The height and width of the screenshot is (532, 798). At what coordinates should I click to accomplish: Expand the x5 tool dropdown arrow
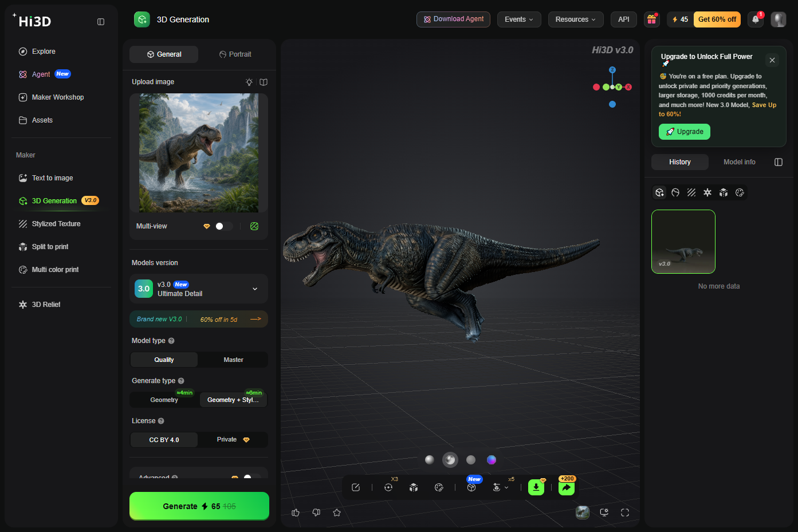pyautogui.click(x=506, y=488)
